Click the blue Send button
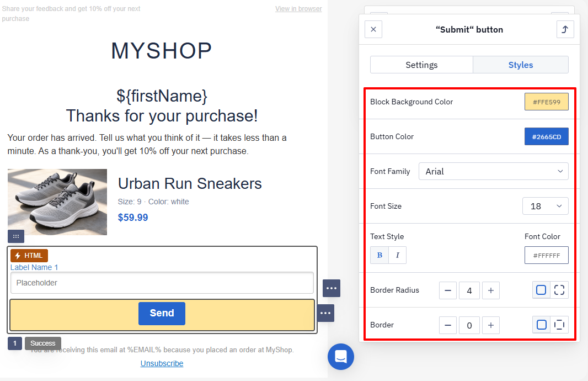This screenshot has width=588, height=381. [x=162, y=314]
